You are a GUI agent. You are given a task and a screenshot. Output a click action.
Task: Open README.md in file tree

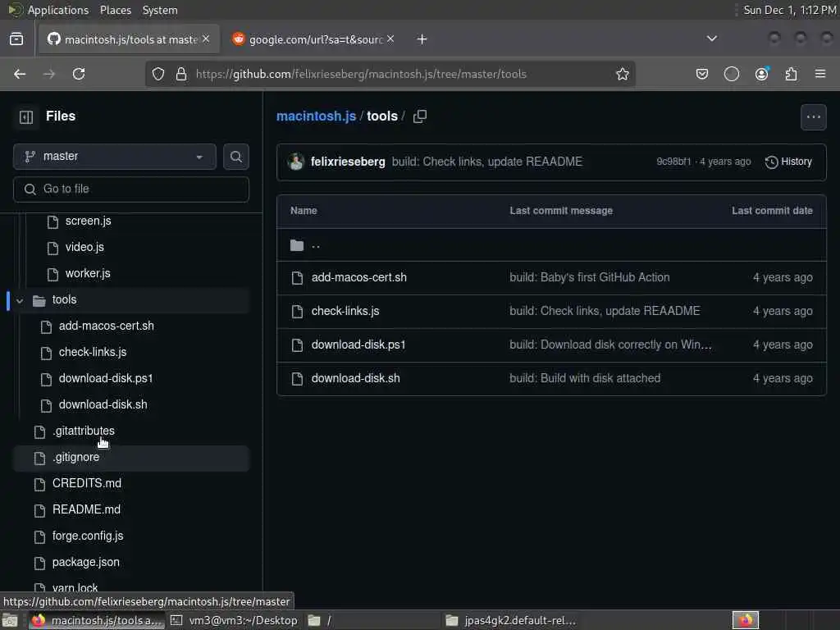[x=85, y=510]
